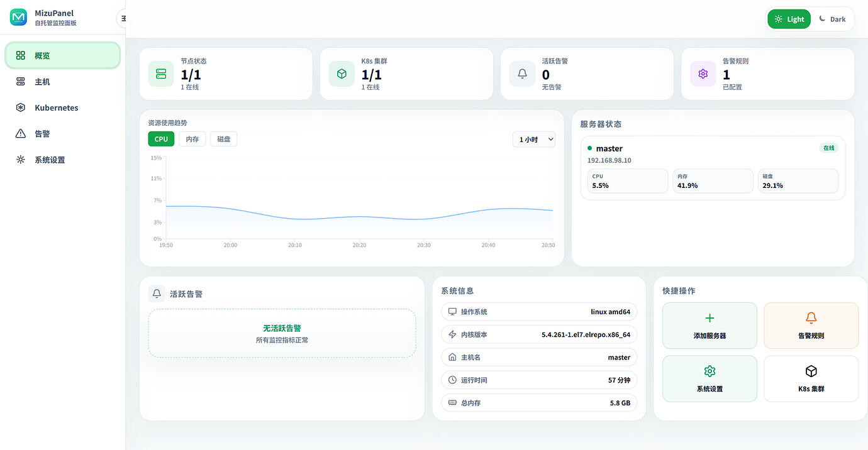Screen dimensions: 868x450
Task: Click the 已配置 label in 告警规则 card
Action: pos(732,87)
